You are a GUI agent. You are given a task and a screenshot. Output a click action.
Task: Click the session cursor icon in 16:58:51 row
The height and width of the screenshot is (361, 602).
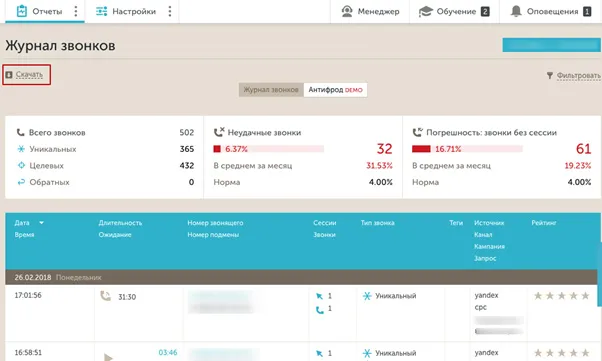point(319,353)
